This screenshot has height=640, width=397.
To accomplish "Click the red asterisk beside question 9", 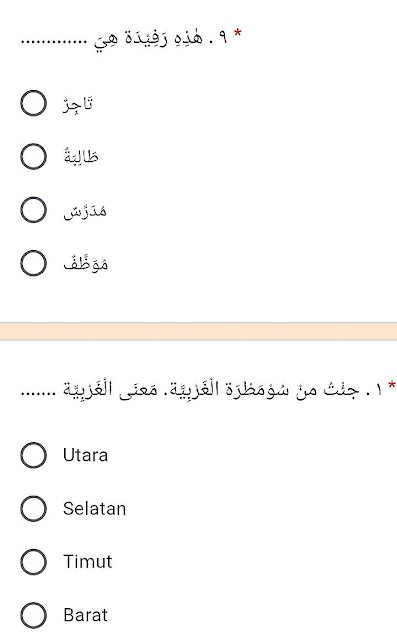I will [x=238, y=34].
